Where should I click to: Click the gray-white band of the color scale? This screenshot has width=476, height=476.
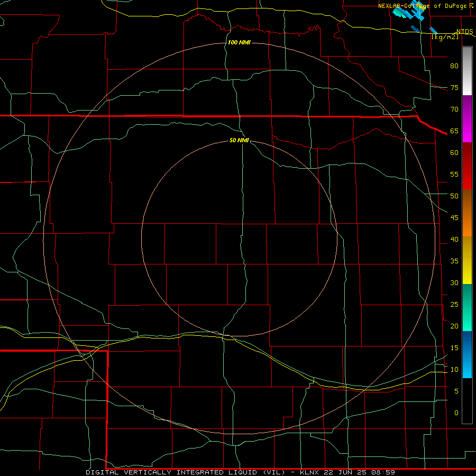[x=467, y=71]
